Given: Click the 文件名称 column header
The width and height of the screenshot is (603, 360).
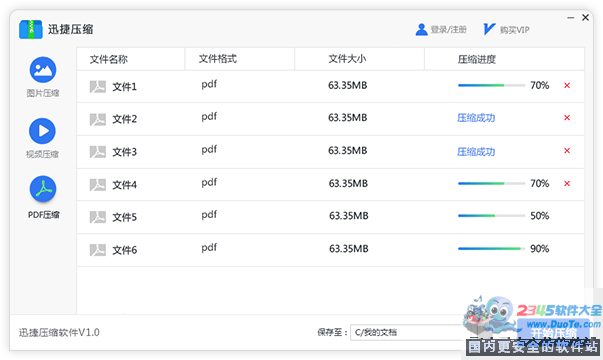Looking at the screenshot, I should pyautogui.click(x=109, y=59).
